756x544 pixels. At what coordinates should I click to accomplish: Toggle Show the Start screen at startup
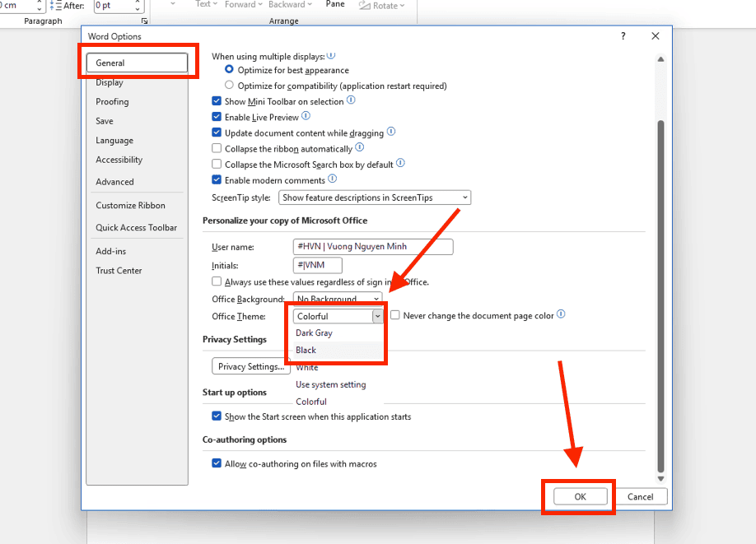click(x=217, y=416)
